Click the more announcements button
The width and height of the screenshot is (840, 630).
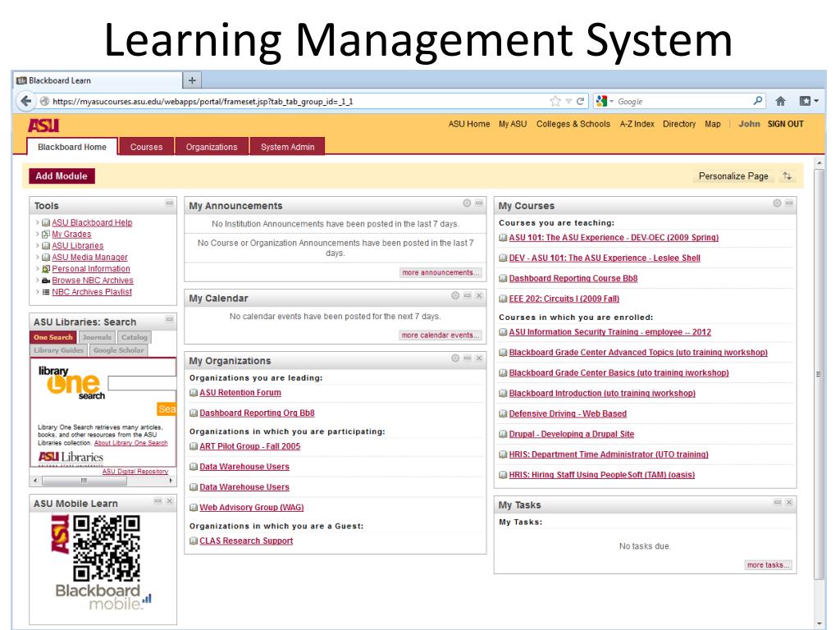coord(441,272)
